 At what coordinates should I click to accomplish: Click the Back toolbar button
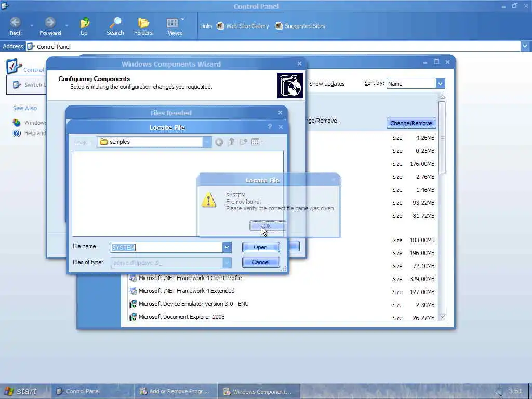(x=15, y=26)
